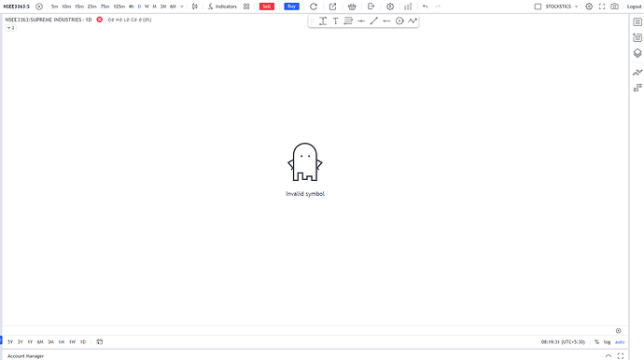Screen dimensions: 644x360
Task: Open the alerts panel icon in right sidebar
Action: tap(637, 37)
